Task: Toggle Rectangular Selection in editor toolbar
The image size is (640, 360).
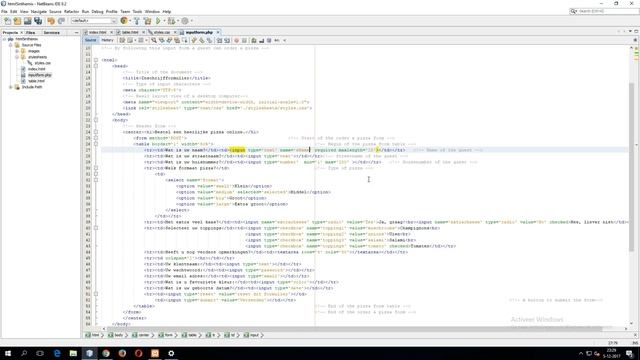Action: pyautogui.click(x=184, y=40)
